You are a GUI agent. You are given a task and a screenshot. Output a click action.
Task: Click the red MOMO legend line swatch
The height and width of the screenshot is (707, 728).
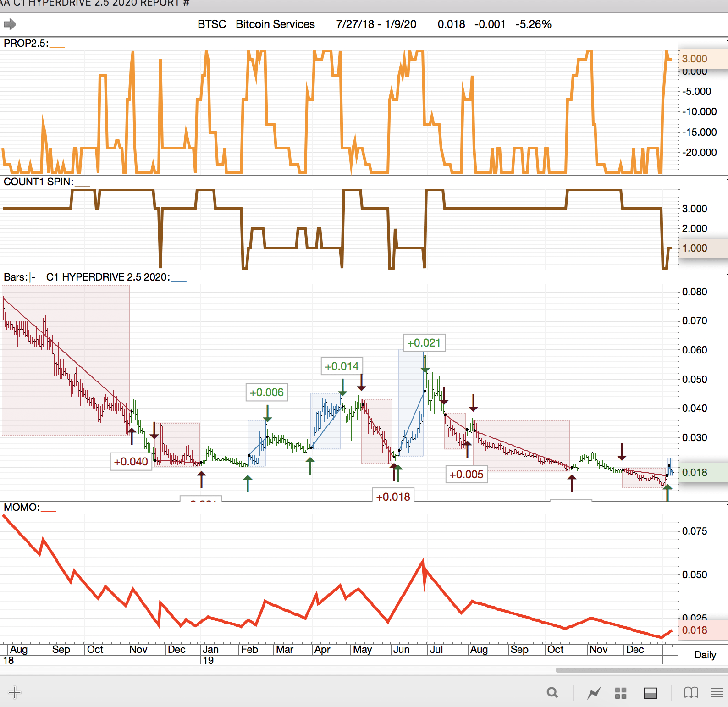tap(49, 511)
